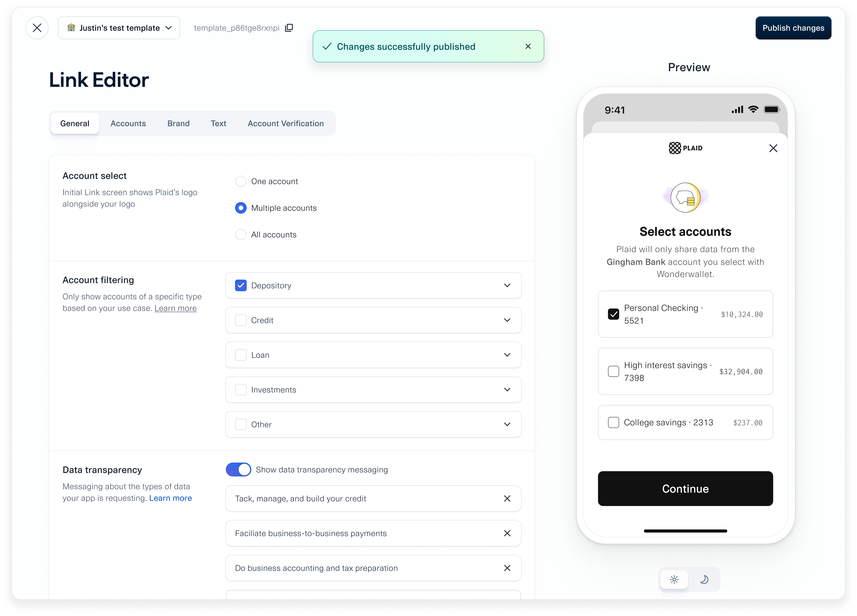Image resolution: width=857 pixels, height=616 pixels.
Task: Expand the Depository filter options
Action: point(507,285)
